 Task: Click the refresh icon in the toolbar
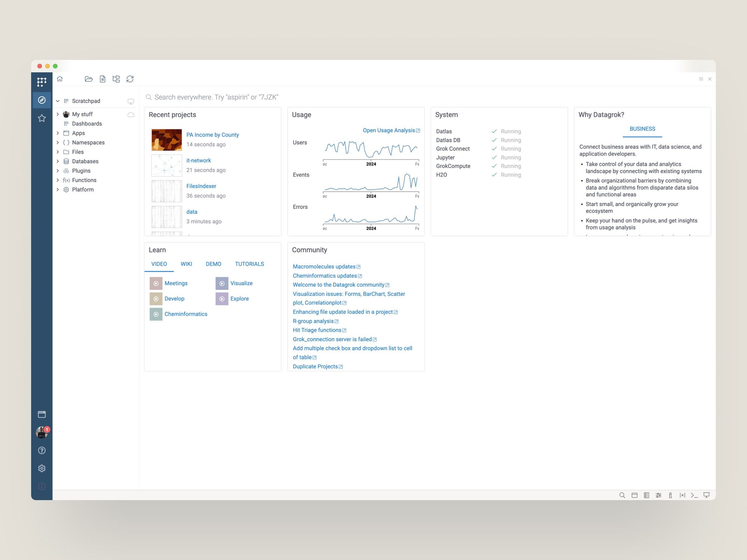point(130,79)
